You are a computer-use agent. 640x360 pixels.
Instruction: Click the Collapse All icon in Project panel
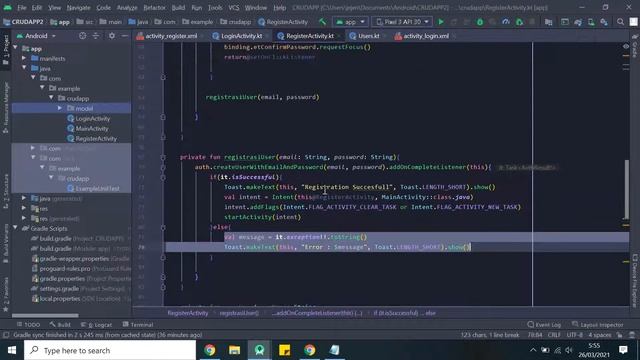click(96, 36)
